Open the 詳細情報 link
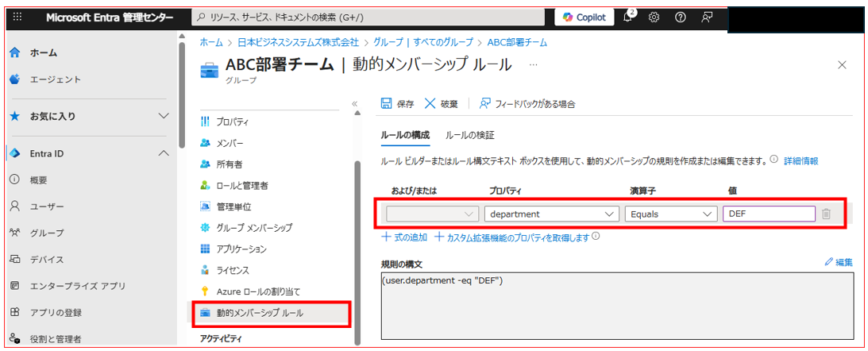 801,161
